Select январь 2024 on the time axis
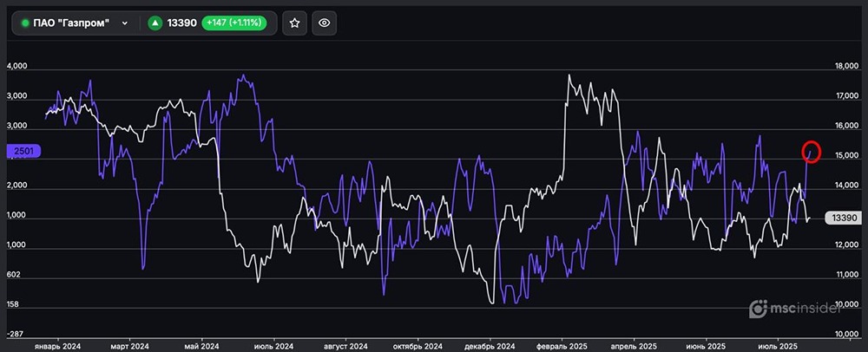This screenshot has height=352, width=868. tap(56, 344)
